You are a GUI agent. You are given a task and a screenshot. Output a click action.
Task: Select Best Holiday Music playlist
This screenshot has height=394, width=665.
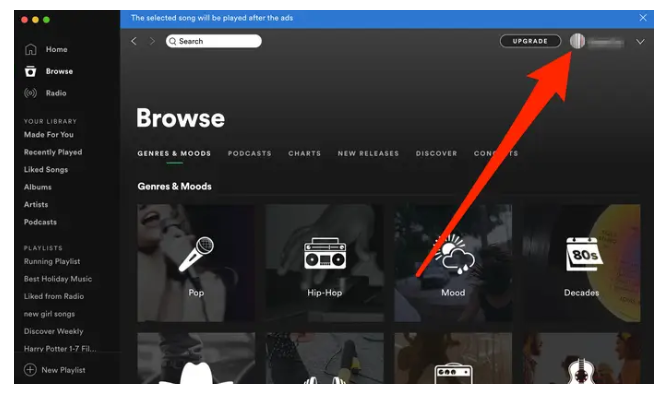coord(58,279)
